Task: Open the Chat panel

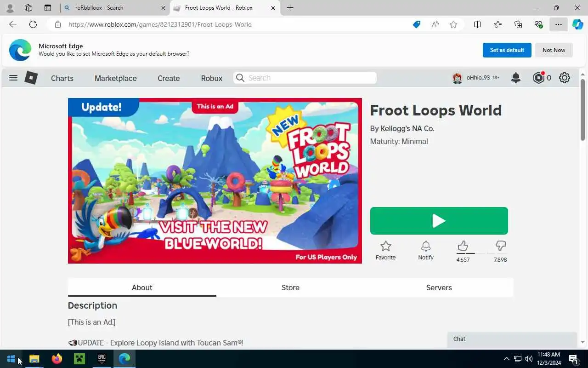Action: click(512, 339)
